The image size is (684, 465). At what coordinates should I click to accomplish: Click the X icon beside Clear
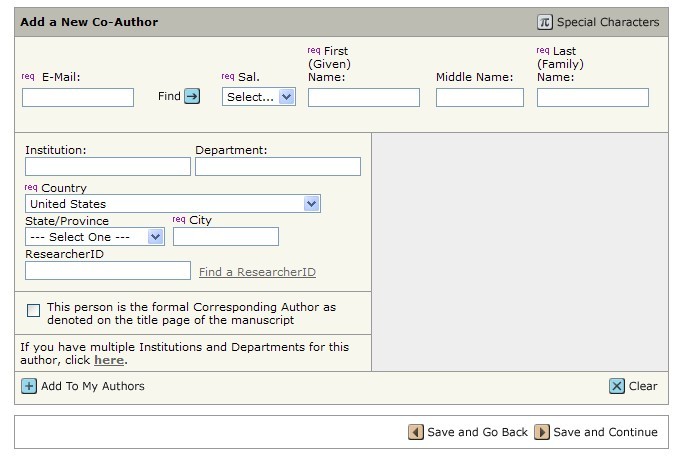click(x=617, y=386)
